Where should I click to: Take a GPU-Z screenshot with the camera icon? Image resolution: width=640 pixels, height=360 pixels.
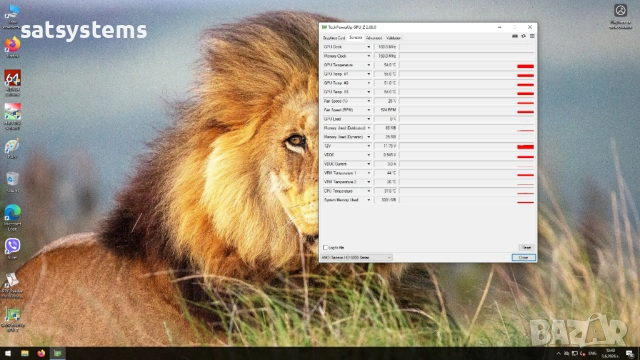click(515, 36)
